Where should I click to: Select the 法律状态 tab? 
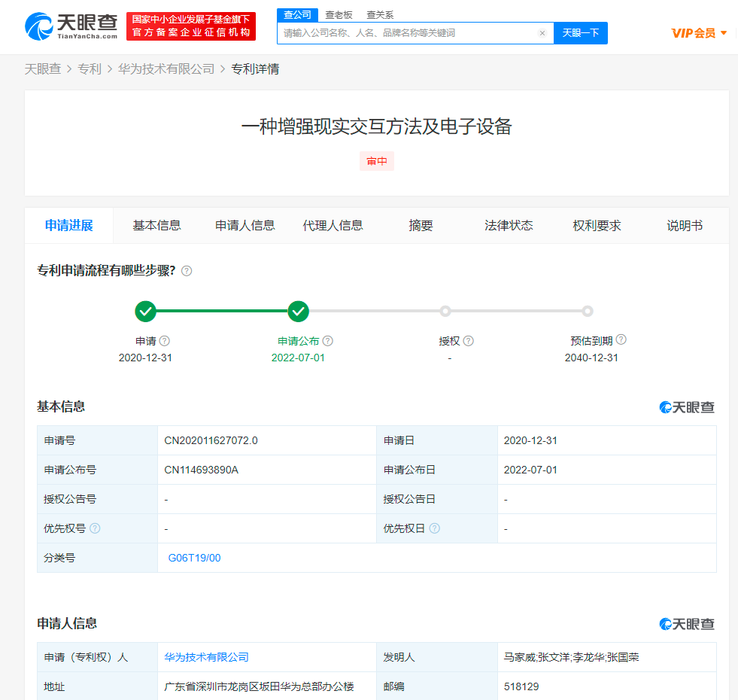[509, 225]
